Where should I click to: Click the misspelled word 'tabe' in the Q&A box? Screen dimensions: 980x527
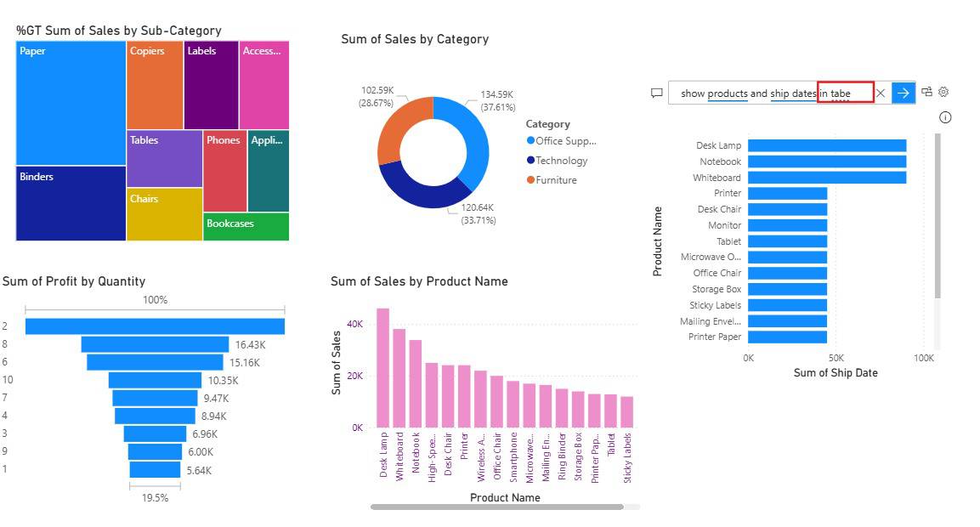[x=841, y=93]
